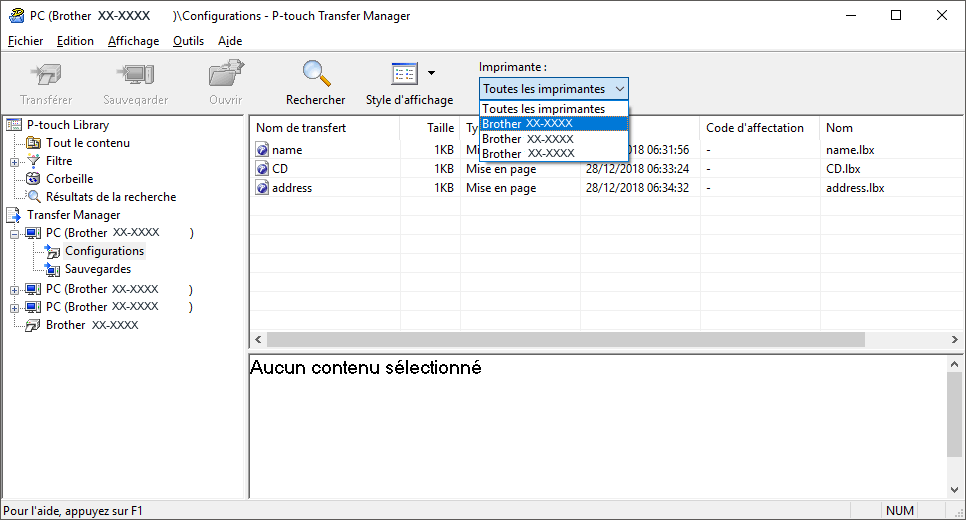Screen dimensions: 966x520
Task: Select the 'address' file icon in the list
Action: (x=262, y=188)
